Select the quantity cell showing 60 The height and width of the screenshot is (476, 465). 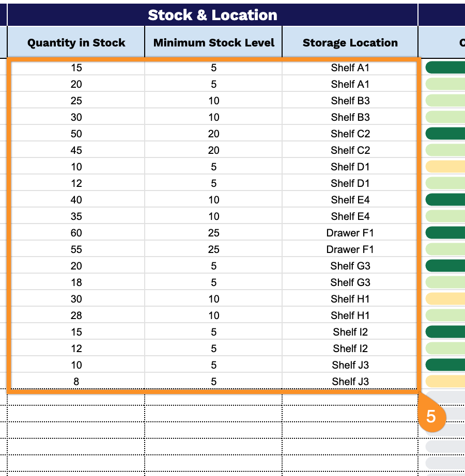tap(76, 233)
